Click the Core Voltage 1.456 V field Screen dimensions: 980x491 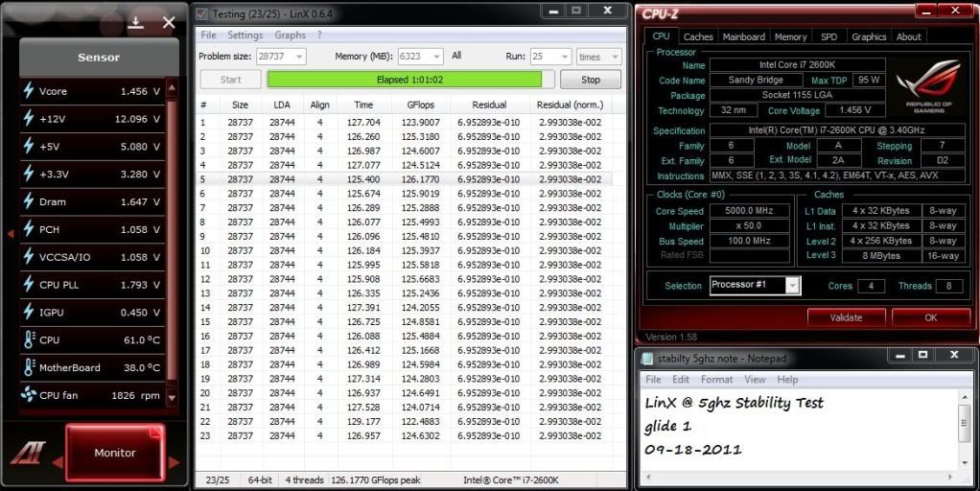click(x=855, y=110)
